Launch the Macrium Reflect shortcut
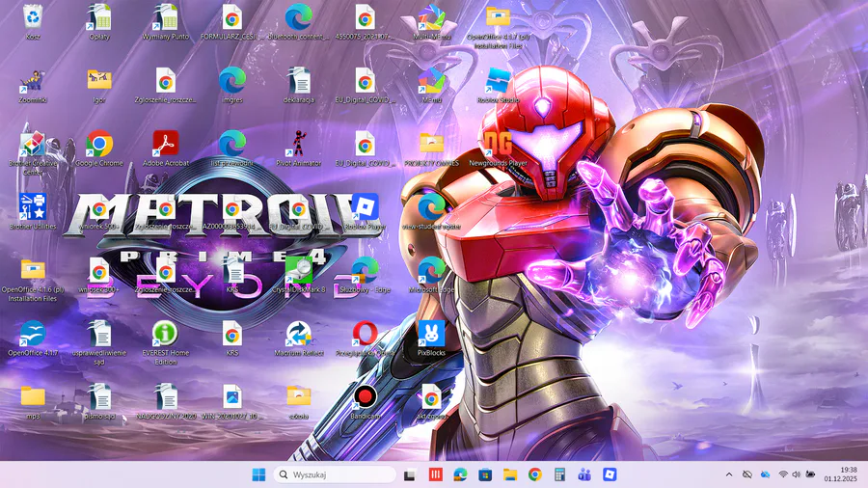This screenshot has height=488, width=868. tap(298, 333)
